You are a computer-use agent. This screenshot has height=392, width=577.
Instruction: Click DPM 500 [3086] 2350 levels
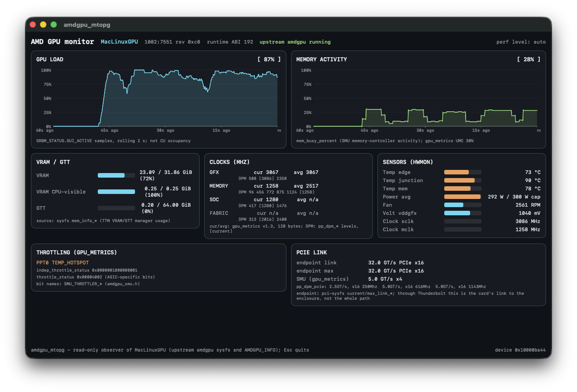263,179
